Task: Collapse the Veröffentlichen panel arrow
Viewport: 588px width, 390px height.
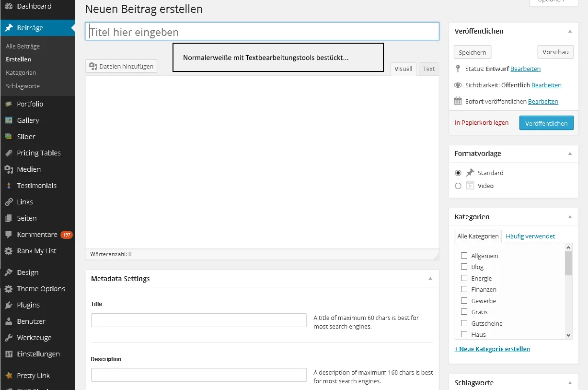Action: tap(570, 31)
